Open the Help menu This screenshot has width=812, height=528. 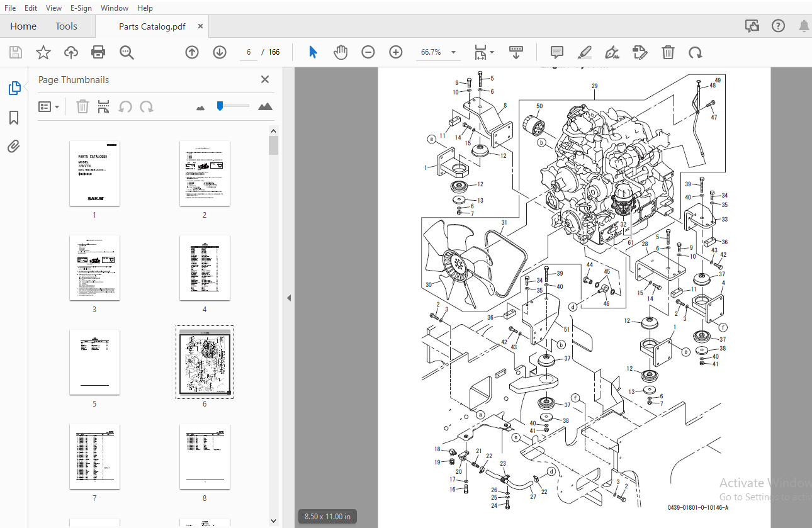[145, 8]
